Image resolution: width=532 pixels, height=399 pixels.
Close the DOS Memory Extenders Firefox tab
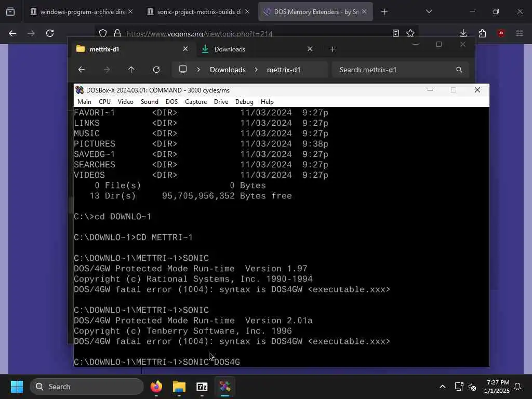364,11
